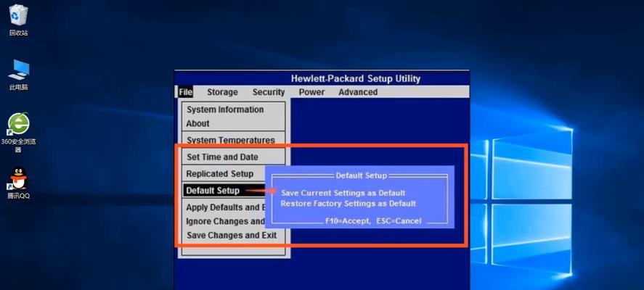The width and height of the screenshot is (644, 290).
Task: Click the ESC=Cancel hint text
Action: pos(399,221)
